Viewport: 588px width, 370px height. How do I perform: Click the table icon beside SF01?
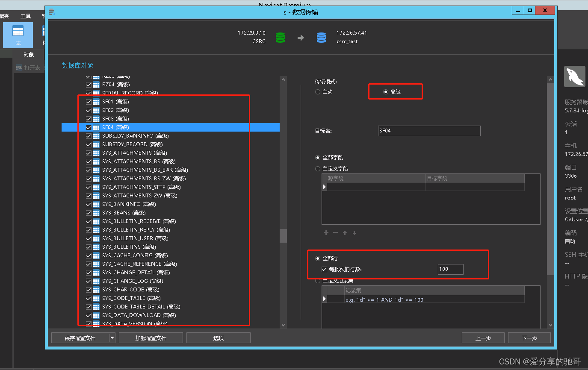[x=96, y=102]
